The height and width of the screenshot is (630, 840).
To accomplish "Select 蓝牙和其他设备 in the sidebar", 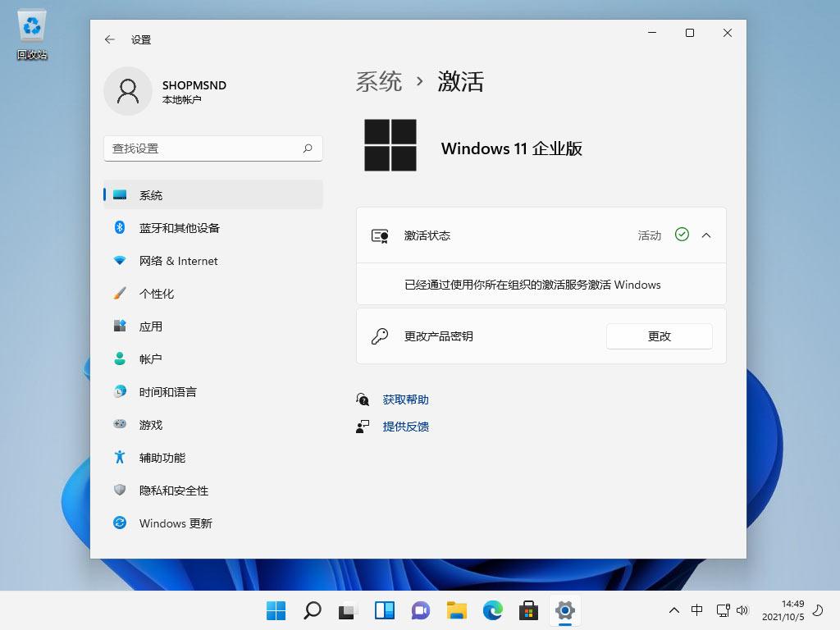I will click(x=179, y=228).
